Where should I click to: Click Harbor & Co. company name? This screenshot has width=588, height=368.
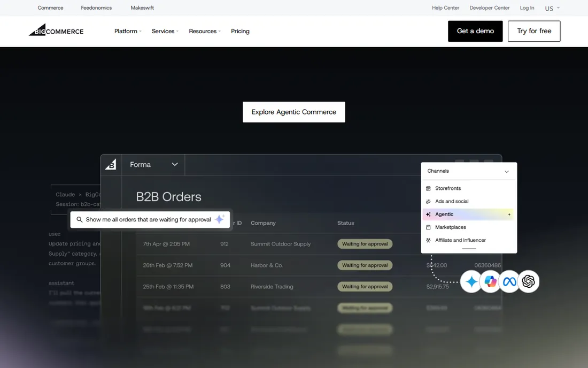tap(267, 265)
